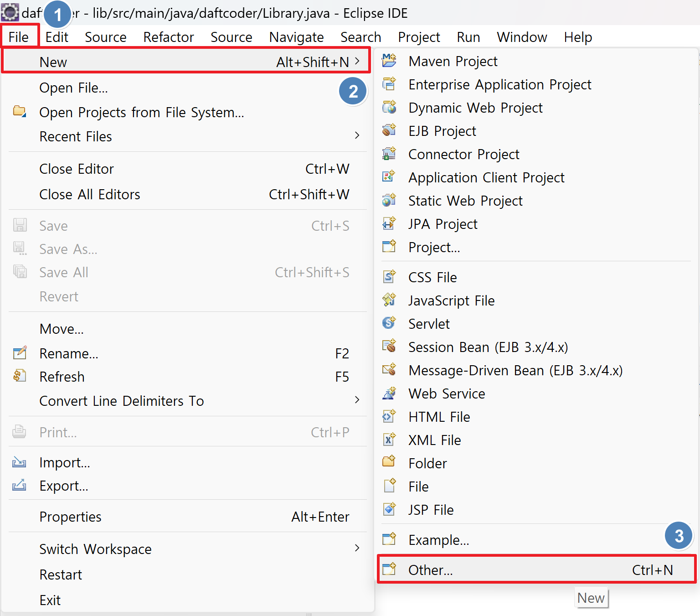The width and height of the screenshot is (700, 616).
Task: Open the Run menu
Action: pos(468,37)
